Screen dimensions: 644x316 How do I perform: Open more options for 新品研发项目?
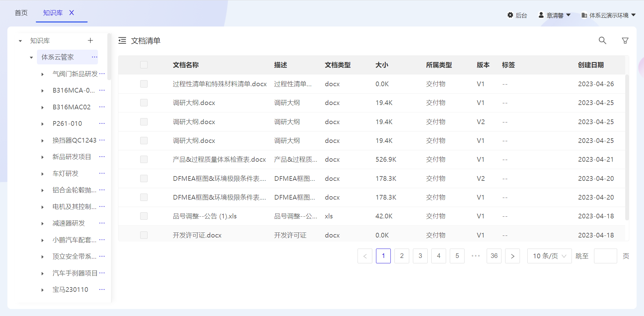coord(102,157)
